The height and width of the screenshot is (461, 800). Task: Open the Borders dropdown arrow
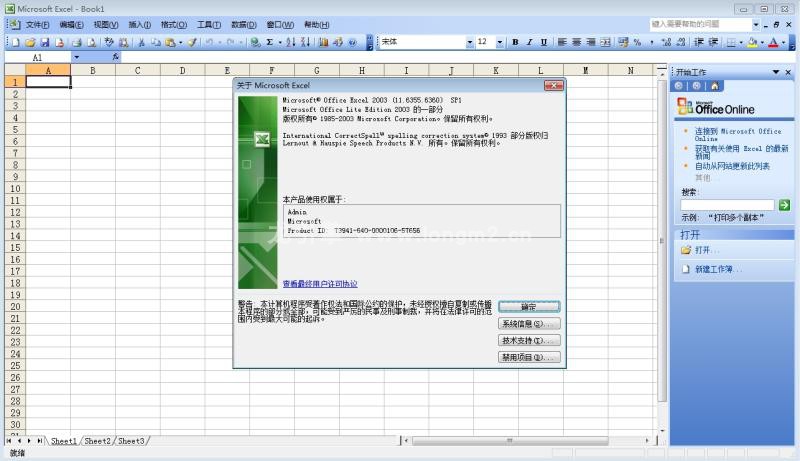pyautogui.click(x=741, y=42)
